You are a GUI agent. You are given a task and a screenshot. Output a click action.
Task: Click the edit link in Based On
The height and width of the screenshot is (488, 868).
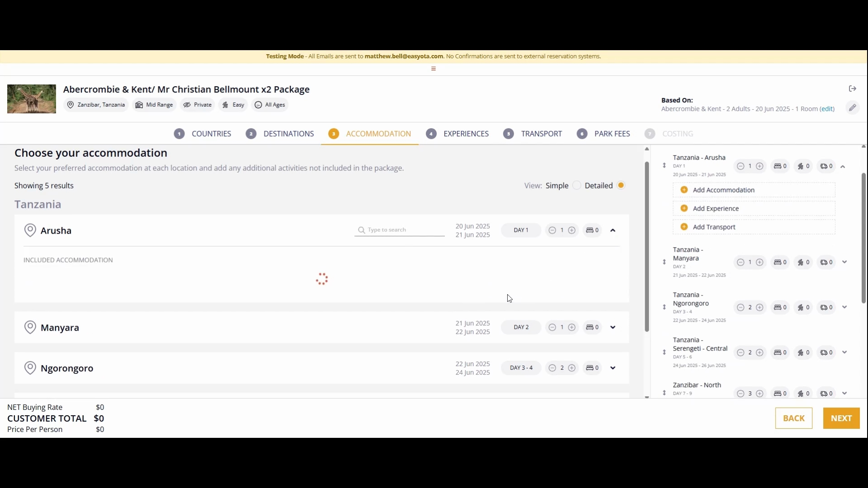coord(827,109)
